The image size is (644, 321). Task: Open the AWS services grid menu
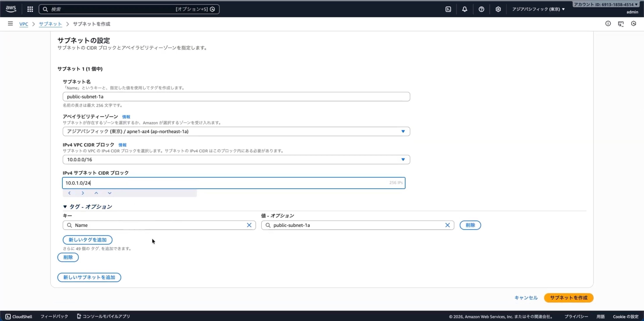pyautogui.click(x=30, y=9)
